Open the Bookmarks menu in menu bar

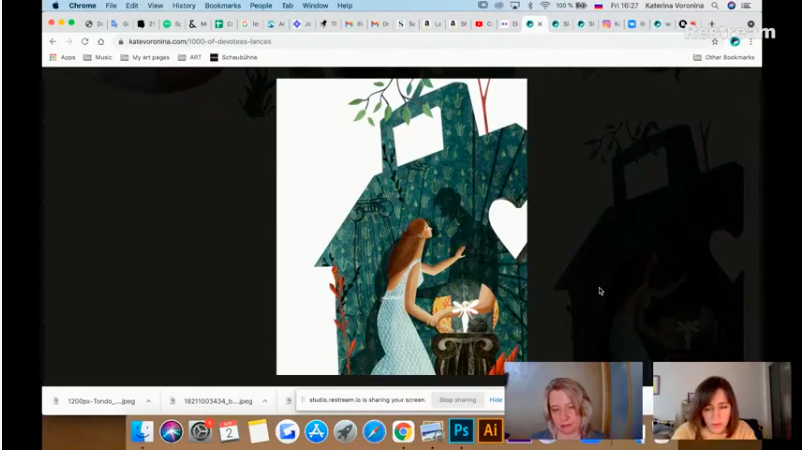point(223,6)
